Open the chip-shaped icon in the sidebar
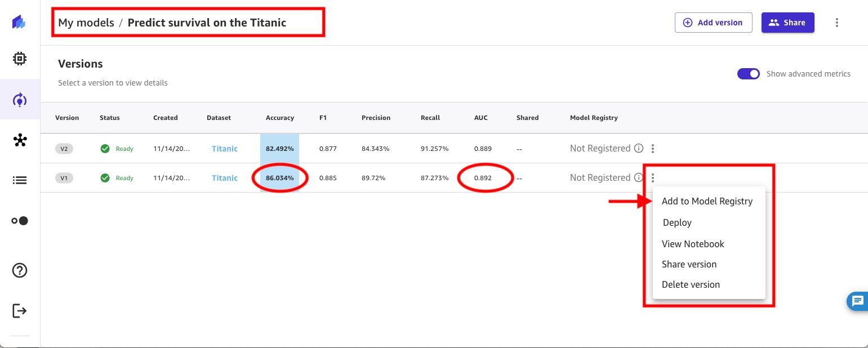Screen dimensions: 868x348 point(20,59)
